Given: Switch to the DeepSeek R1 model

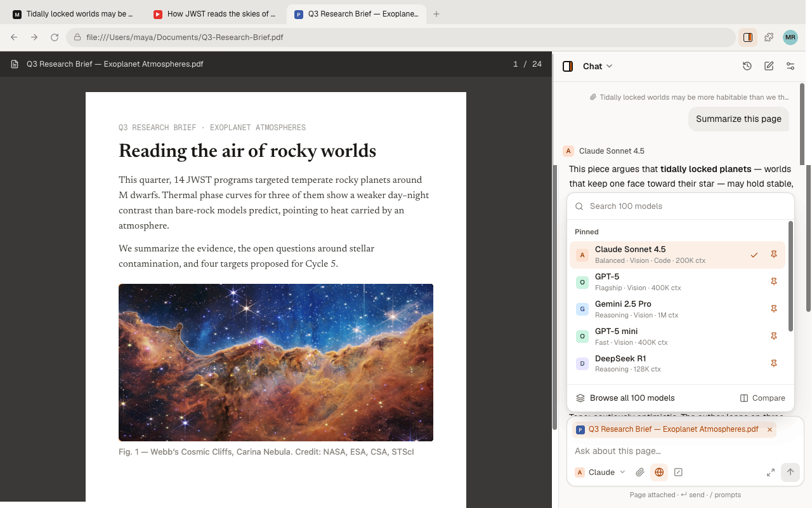Looking at the screenshot, I should pos(678,364).
